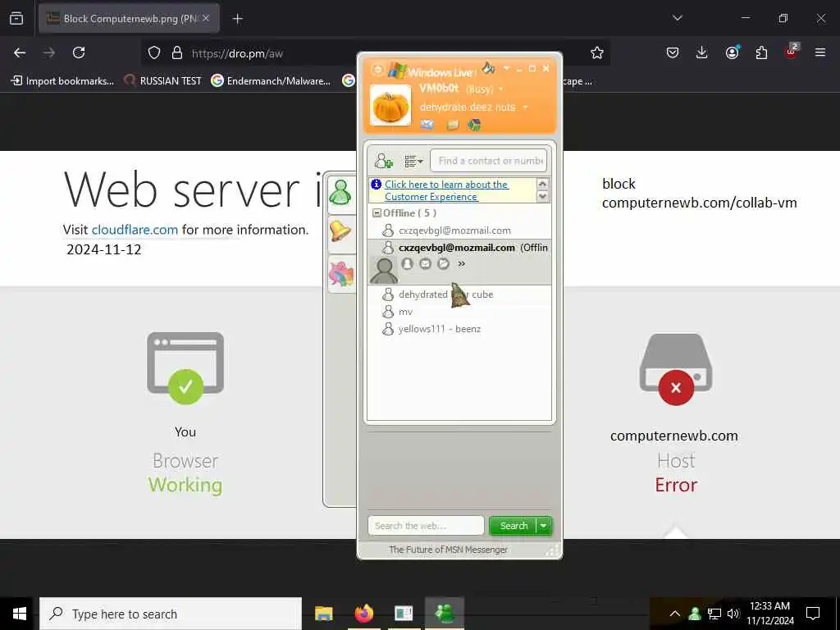
Task: Show more actions chevron for selected contact
Action: (461, 263)
